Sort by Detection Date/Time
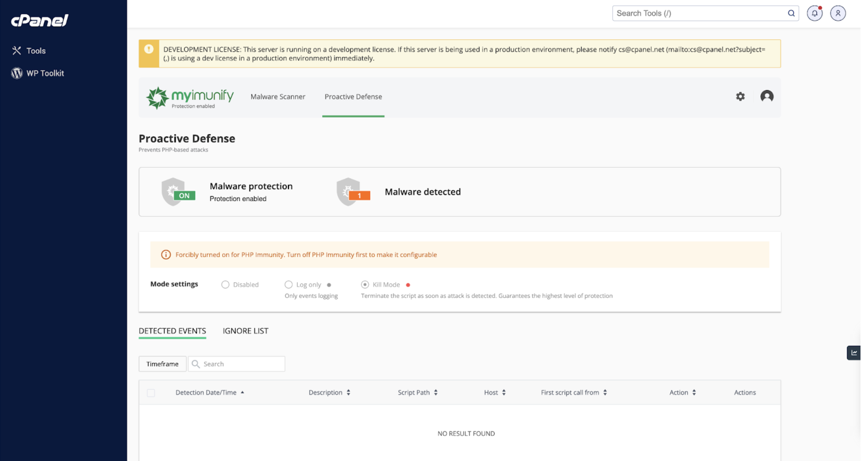This screenshot has height=461, width=868. coord(210,392)
